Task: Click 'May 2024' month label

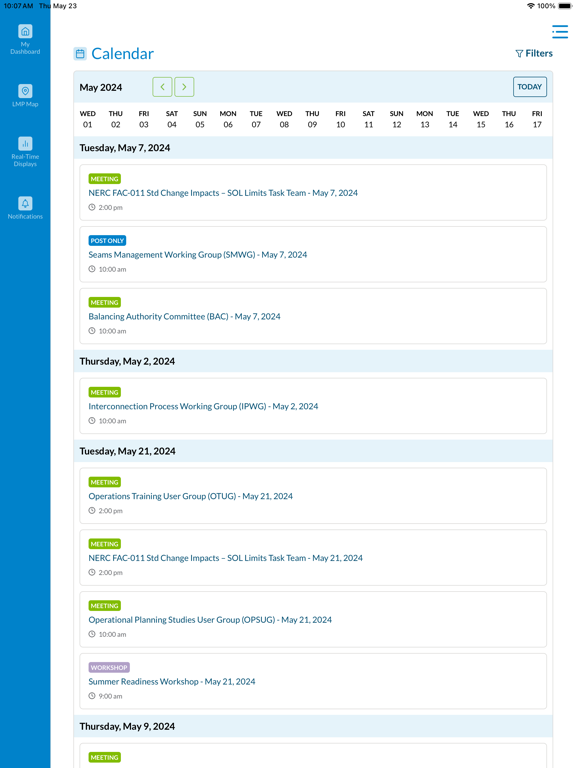Action: coord(101,87)
